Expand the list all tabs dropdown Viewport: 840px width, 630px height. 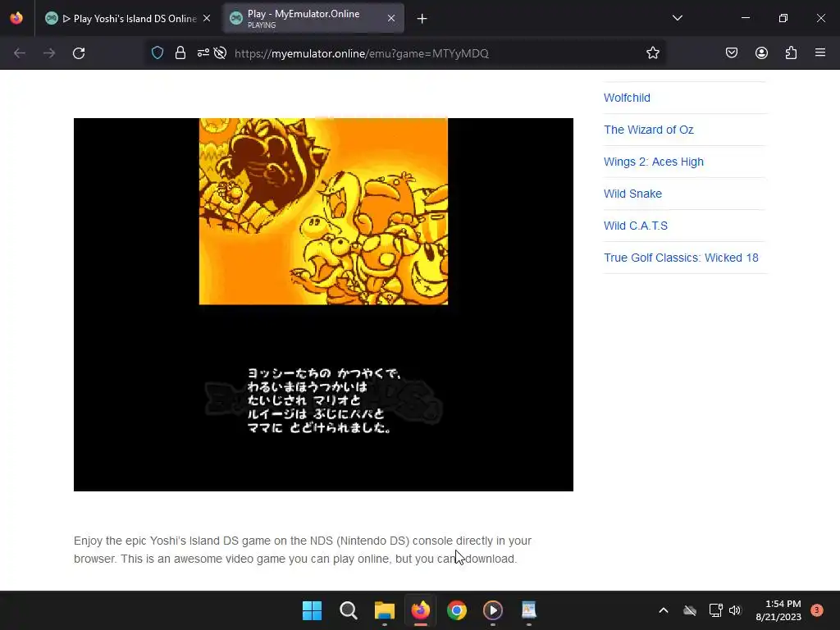pos(677,18)
